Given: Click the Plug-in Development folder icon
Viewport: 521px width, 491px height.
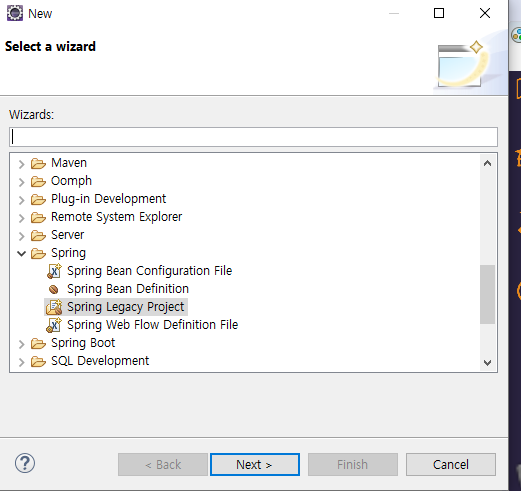Looking at the screenshot, I should pos(38,199).
